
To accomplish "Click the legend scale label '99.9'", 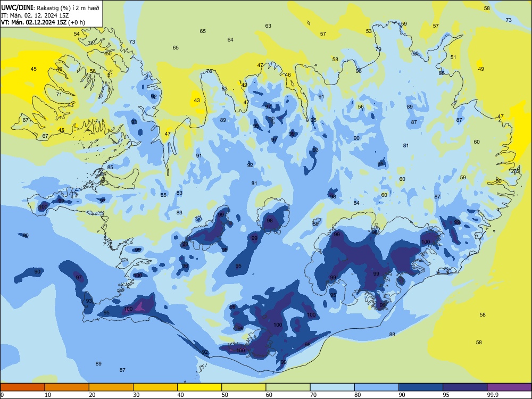I will pos(493,395).
